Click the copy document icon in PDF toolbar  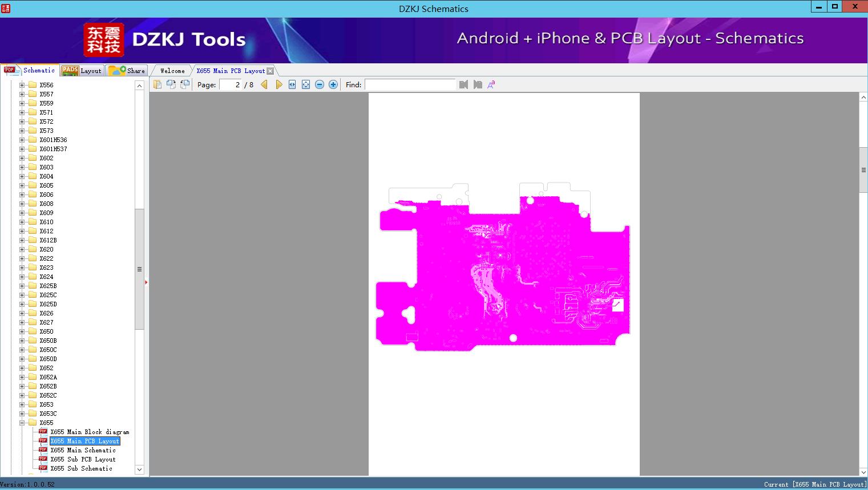(x=158, y=84)
